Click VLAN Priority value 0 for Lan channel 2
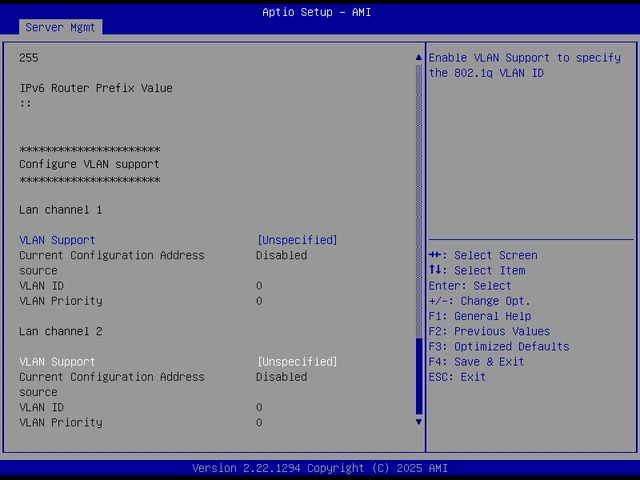The width and height of the screenshot is (640, 480). click(x=259, y=422)
